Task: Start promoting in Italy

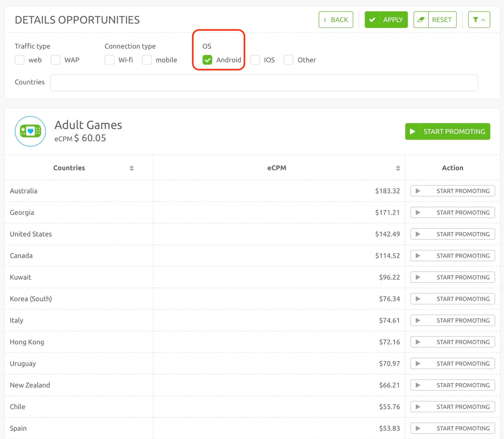Action: [453, 321]
